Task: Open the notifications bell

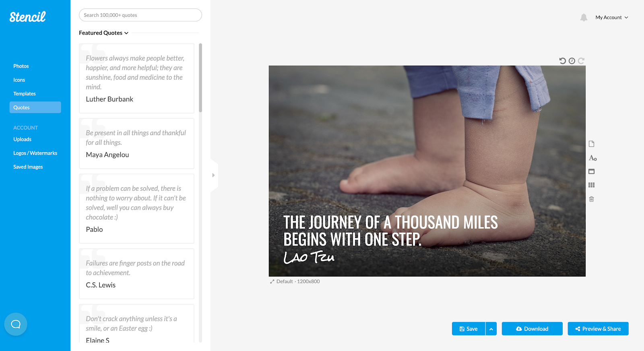Action: 584,17
